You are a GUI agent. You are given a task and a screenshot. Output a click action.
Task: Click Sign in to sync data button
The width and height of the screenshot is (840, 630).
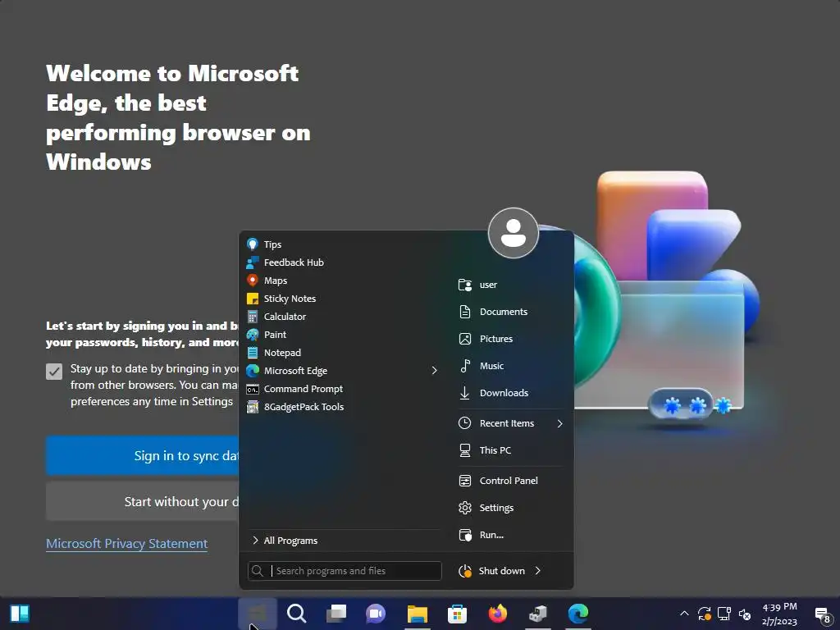coord(143,456)
